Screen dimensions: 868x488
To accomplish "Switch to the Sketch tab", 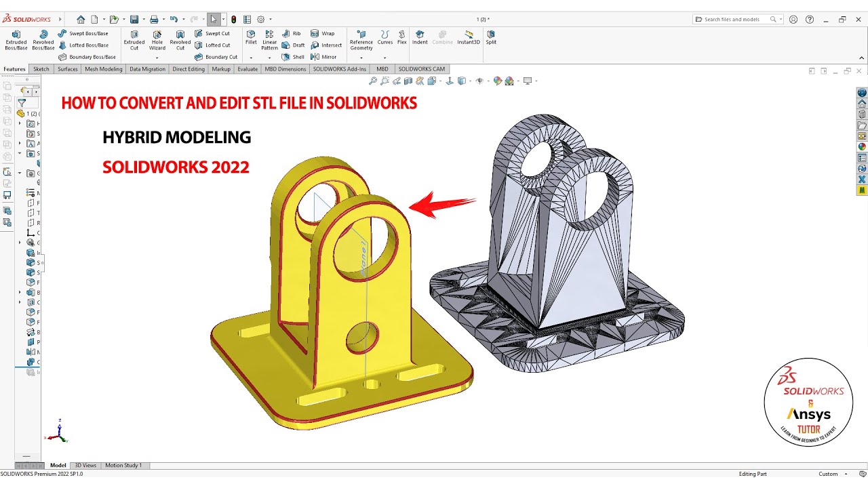I will pyautogui.click(x=41, y=69).
